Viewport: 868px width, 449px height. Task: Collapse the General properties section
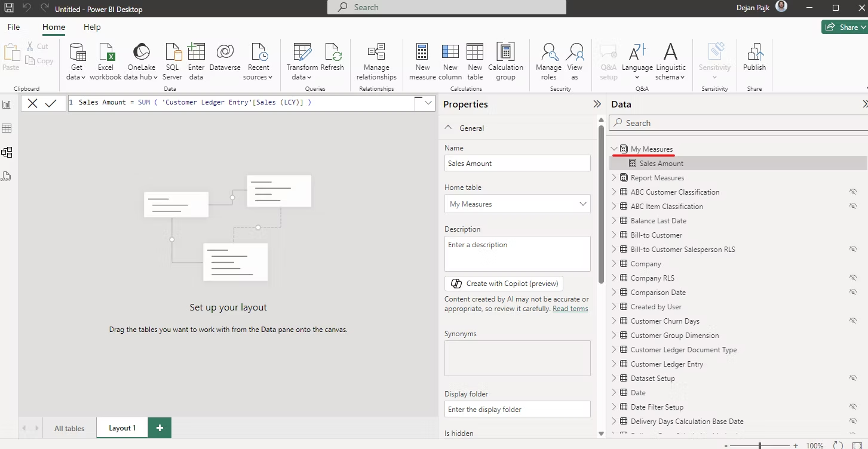click(x=449, y=128)
